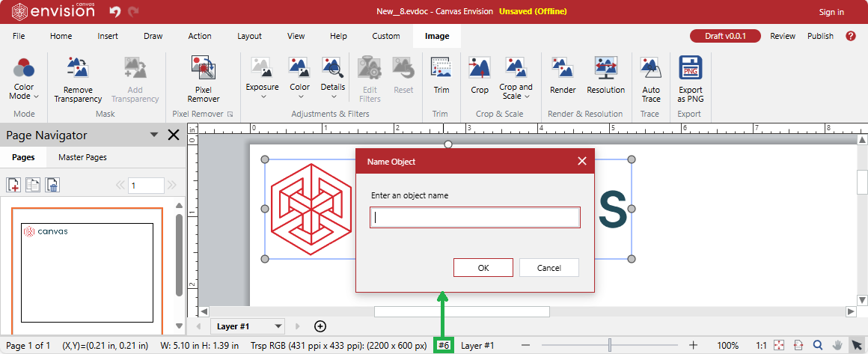Click Layer #1 in status bar
Screen dimensions: 868x354
click(477, 345)
